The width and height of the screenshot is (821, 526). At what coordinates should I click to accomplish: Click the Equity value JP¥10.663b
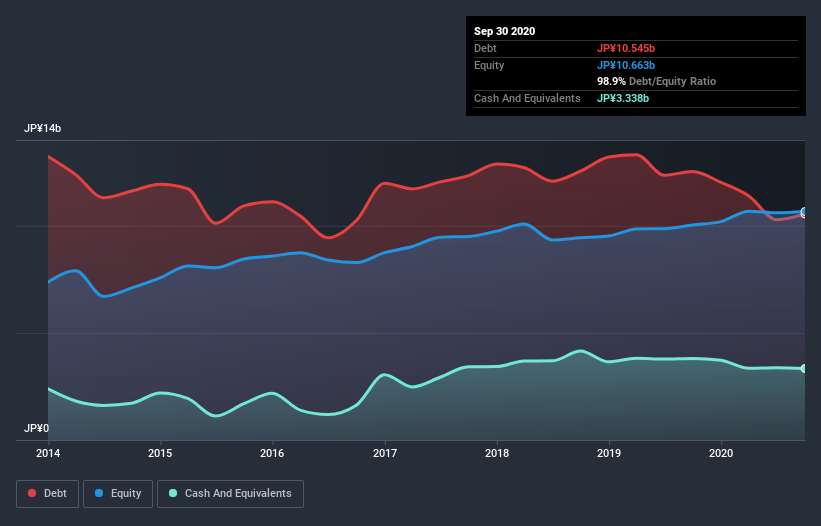626,65
